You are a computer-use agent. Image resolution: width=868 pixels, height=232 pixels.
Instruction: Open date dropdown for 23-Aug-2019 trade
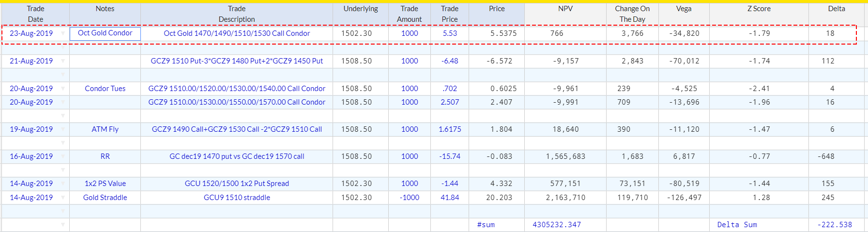63,33
